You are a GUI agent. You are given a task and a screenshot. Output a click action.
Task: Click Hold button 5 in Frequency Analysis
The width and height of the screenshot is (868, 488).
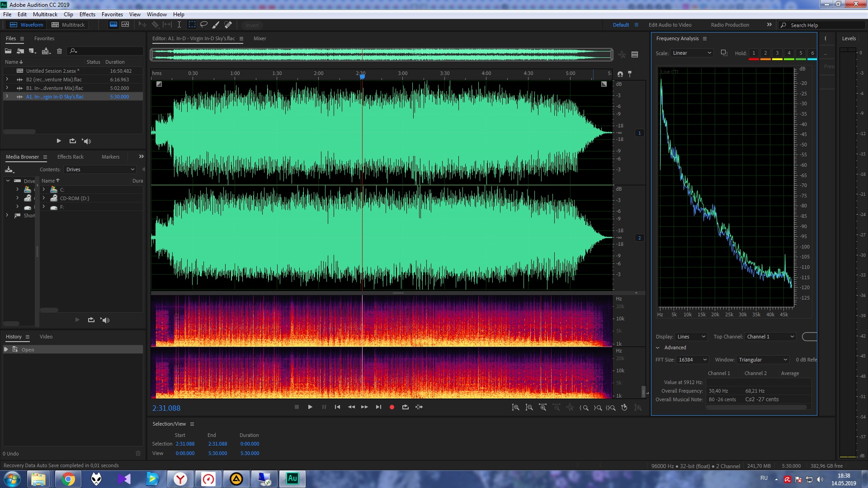[801, 53]
